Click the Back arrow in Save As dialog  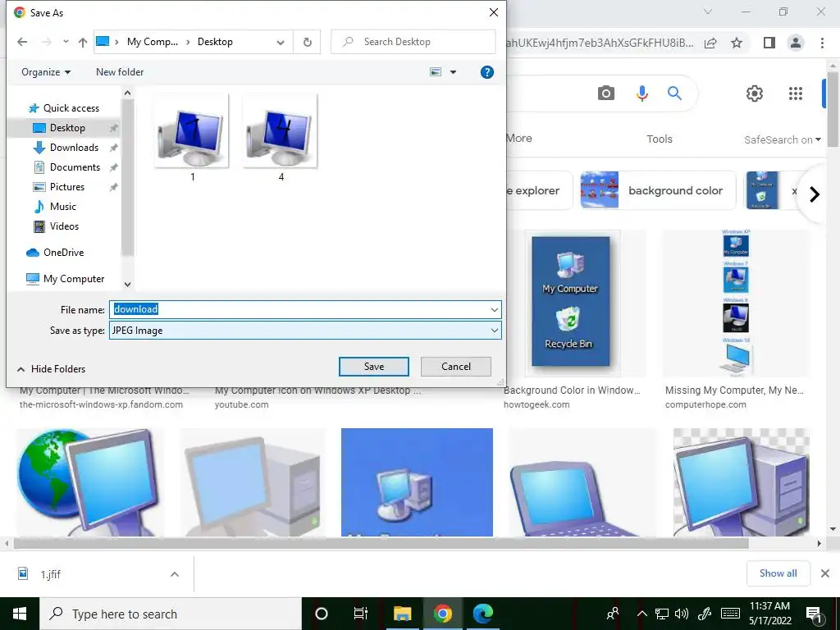[22, 42]
